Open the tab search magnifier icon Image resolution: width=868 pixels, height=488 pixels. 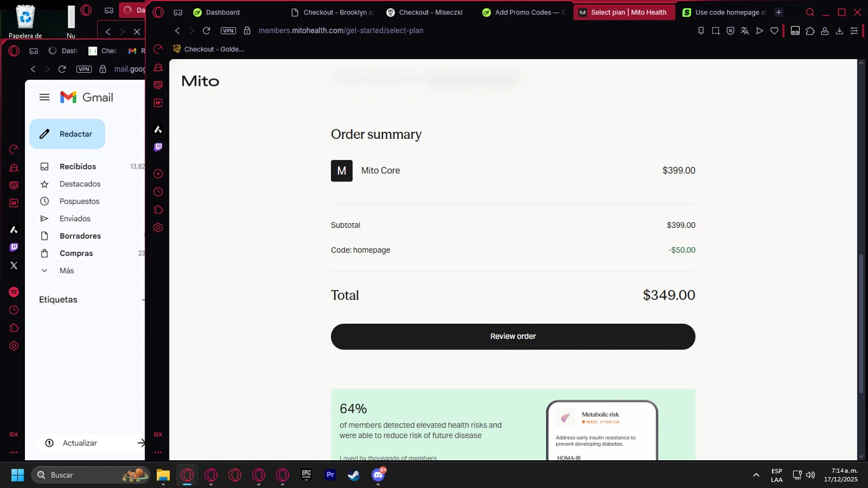pos(810,12)
